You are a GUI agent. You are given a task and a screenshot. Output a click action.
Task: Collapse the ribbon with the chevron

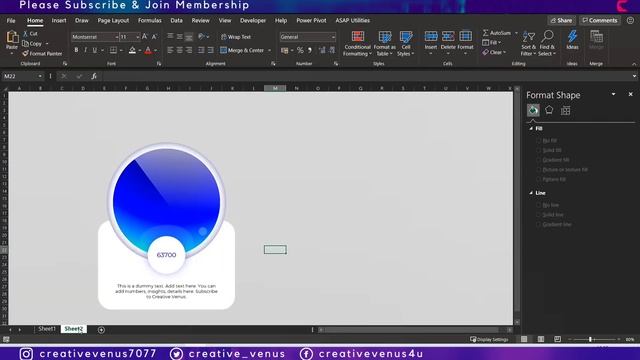pyautogui.click(x=634, y=64)
